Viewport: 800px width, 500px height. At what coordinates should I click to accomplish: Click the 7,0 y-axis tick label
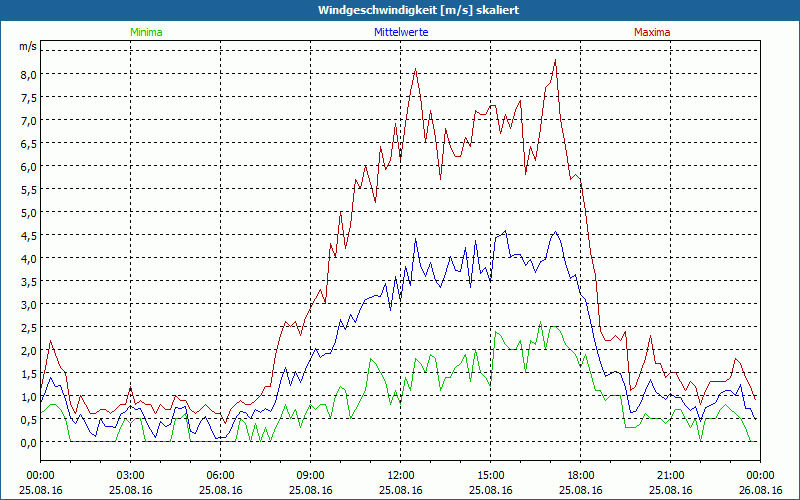pyautogui.click(x=27, y=120)
